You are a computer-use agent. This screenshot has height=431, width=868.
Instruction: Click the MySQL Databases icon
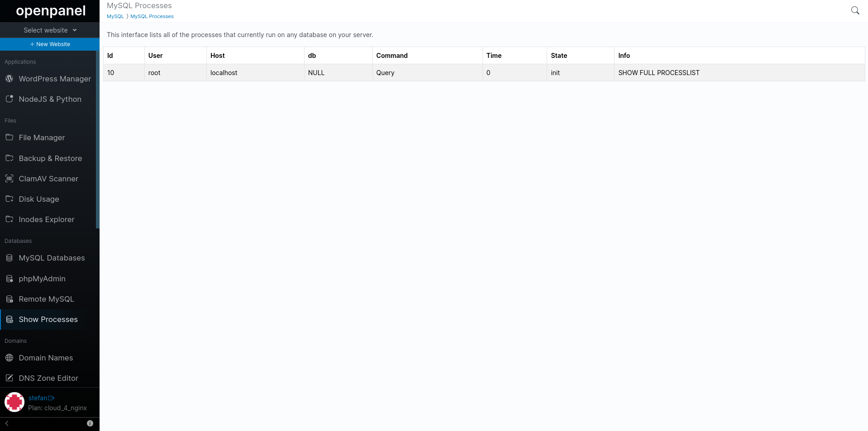(x=9, y=258)
